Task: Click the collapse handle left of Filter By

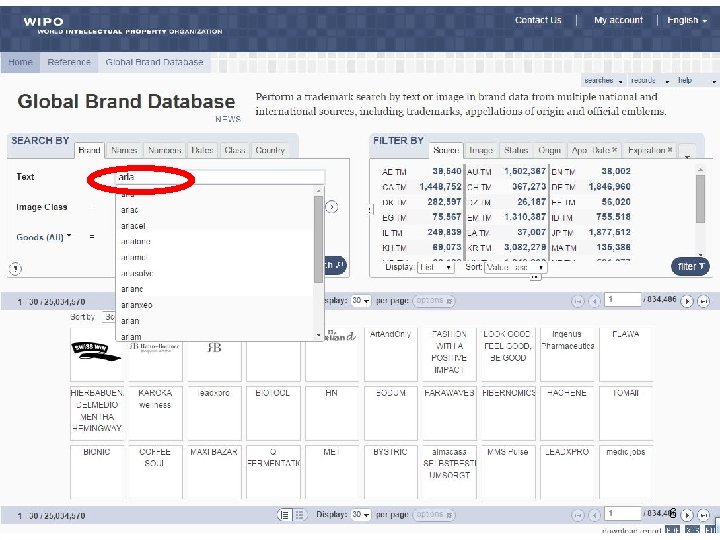Action: pos(371,210)
